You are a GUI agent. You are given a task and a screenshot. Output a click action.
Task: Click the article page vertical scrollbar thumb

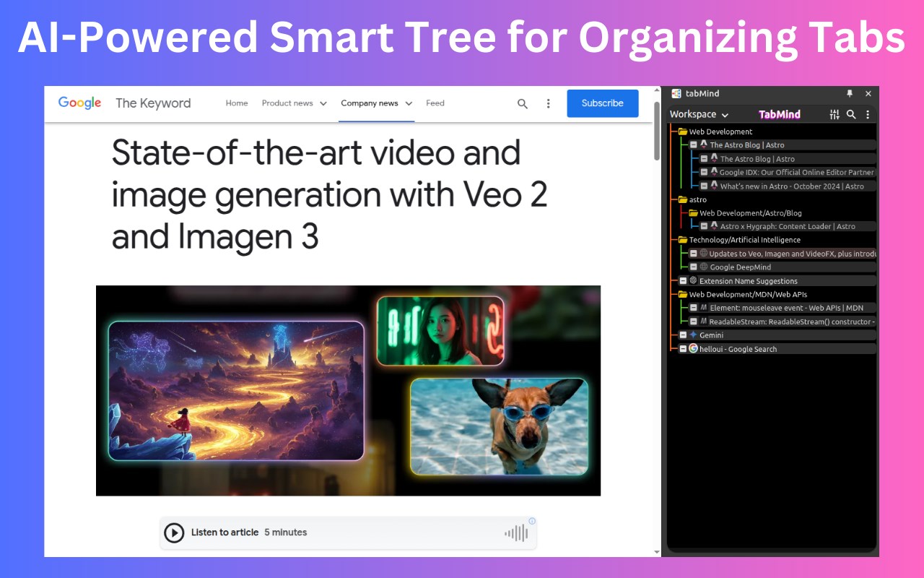(x=657, y=131)
